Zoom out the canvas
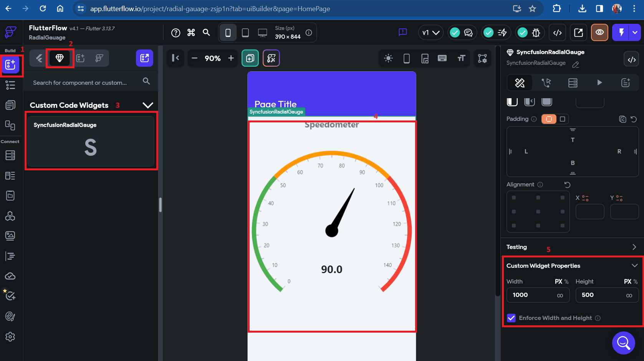644x361 pixels. (x=194, y=58)
